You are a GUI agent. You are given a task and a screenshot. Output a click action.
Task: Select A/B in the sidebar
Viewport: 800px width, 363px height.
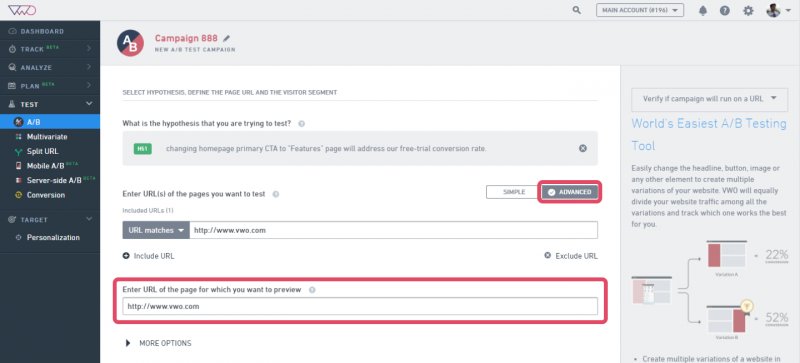[x=50, y=122]
